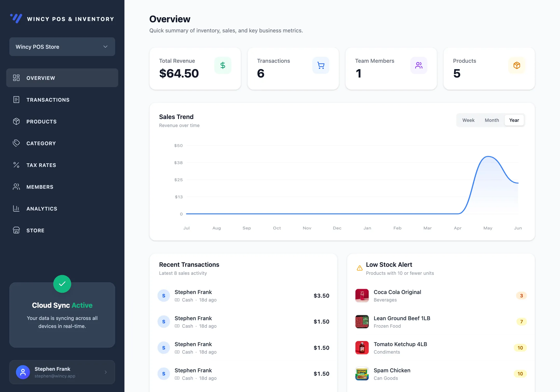
Task: Click the Overview grid icon in sidebar
Action: pos(16,78)
